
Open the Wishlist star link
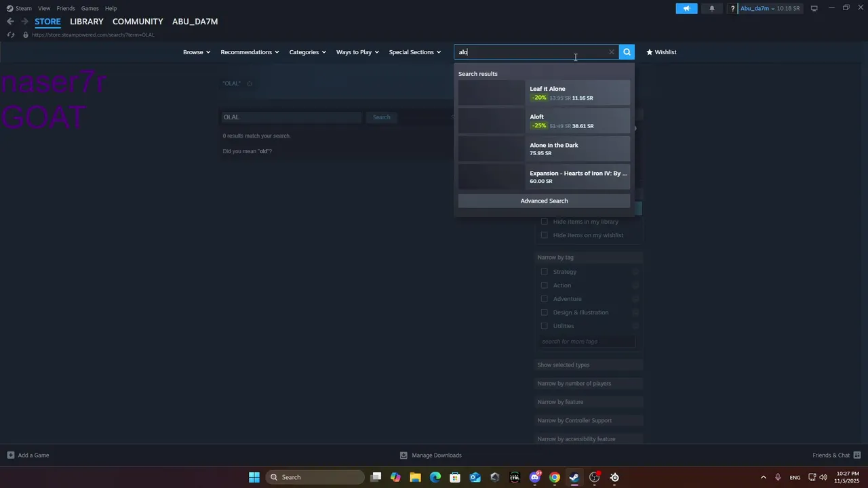pos(661,52)
